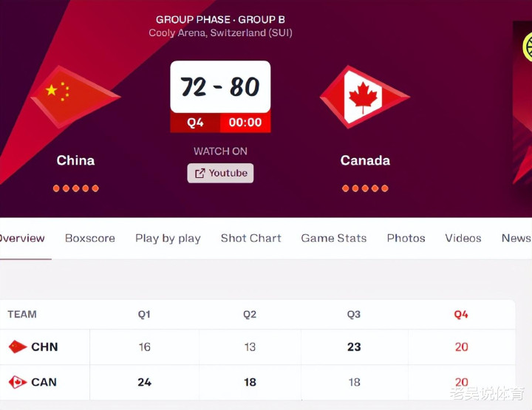Click the Q4 column header

click(461, 315)
